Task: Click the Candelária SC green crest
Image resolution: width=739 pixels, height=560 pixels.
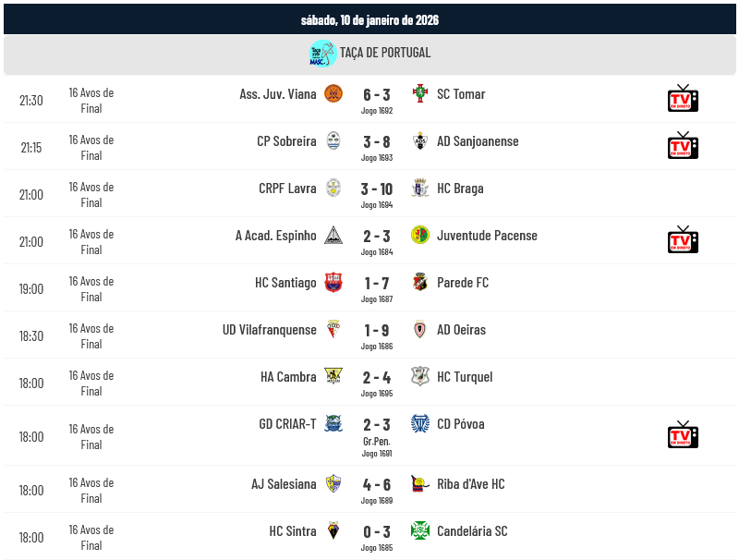Action: coord(420,530)
